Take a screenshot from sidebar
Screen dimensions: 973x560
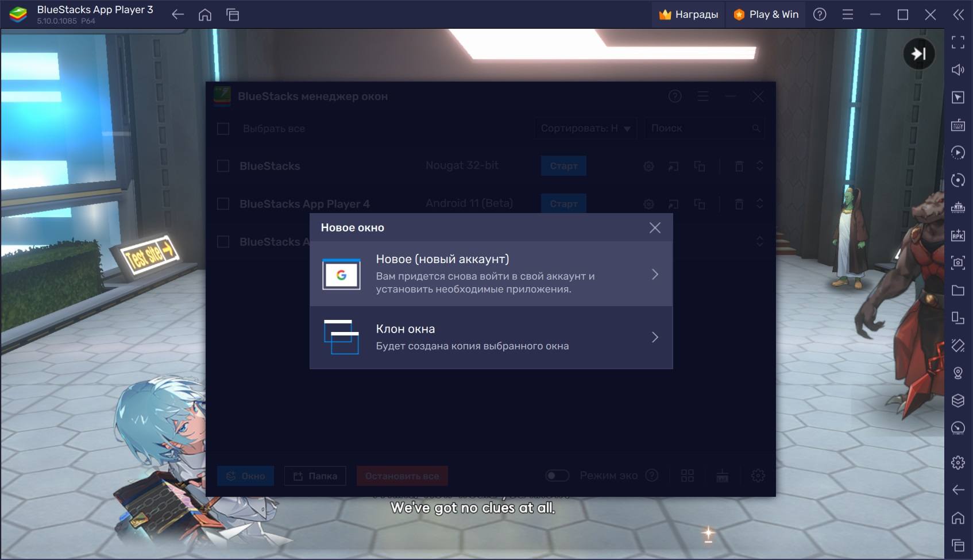(958, 262)
